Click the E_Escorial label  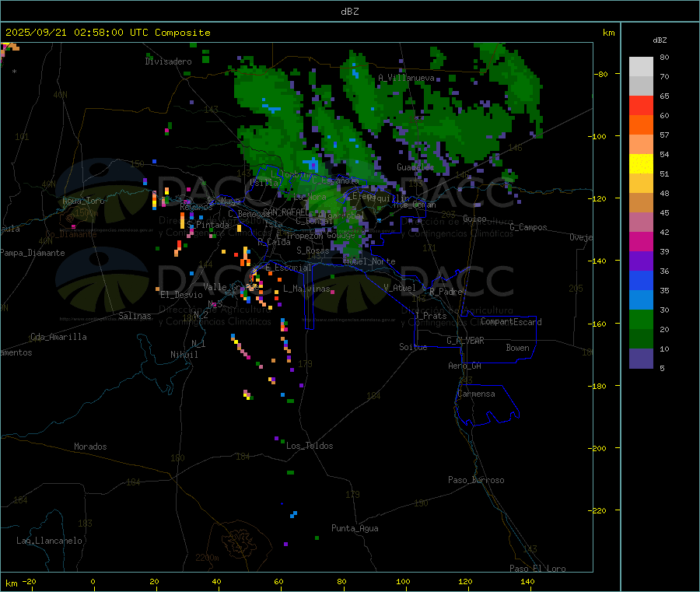289,268
